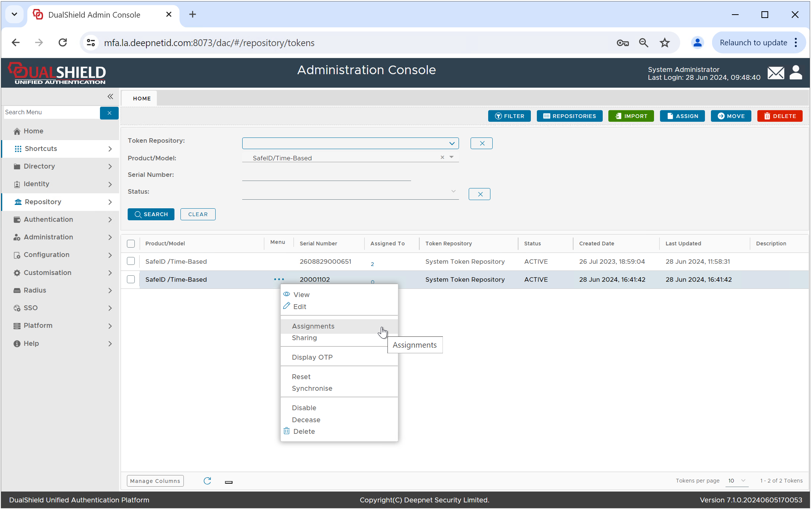Click the Serial Number input field
Screen dimensions: 812x511
(326, 175)
